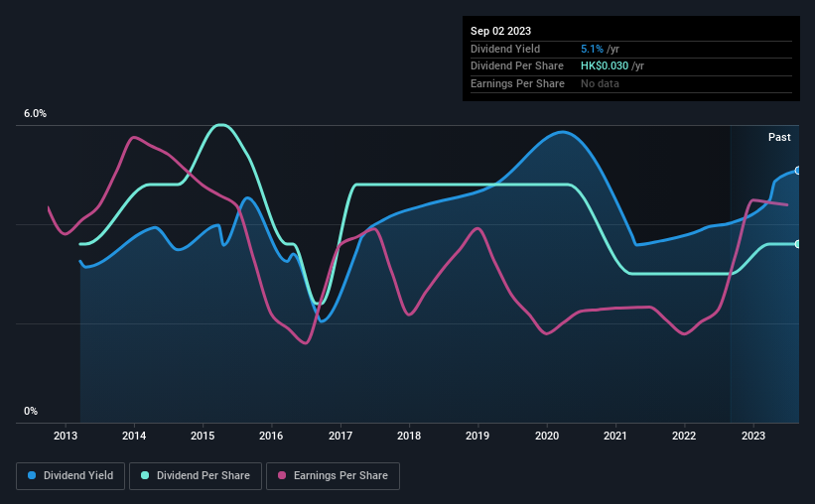Click the Dividend Yield endpoint marker on chart
This screenshot has height=504, width=815.
[x=798, y=171]
